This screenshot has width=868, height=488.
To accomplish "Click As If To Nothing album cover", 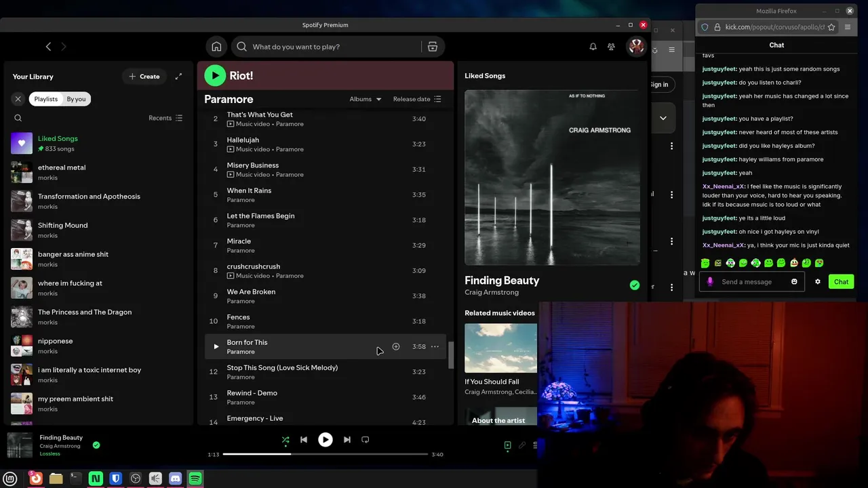I will (552, 178).
